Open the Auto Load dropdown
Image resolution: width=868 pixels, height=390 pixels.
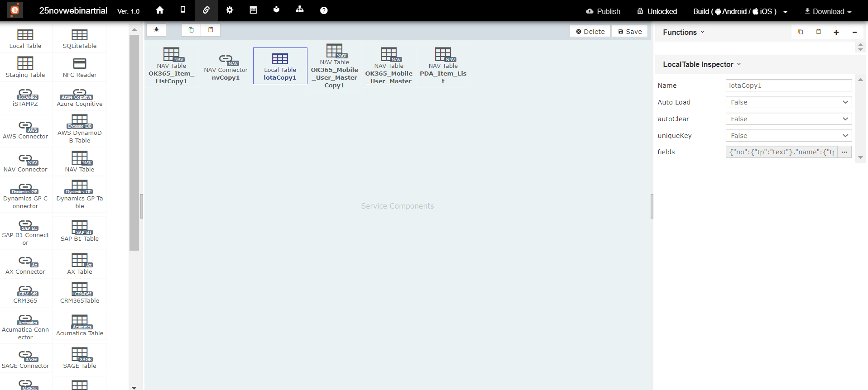pos(789,102)
